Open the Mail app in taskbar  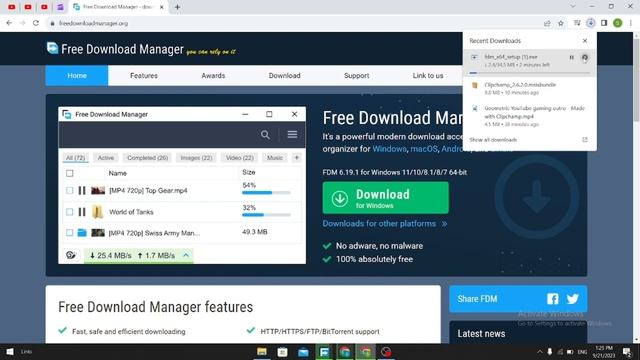click(303, 351)
